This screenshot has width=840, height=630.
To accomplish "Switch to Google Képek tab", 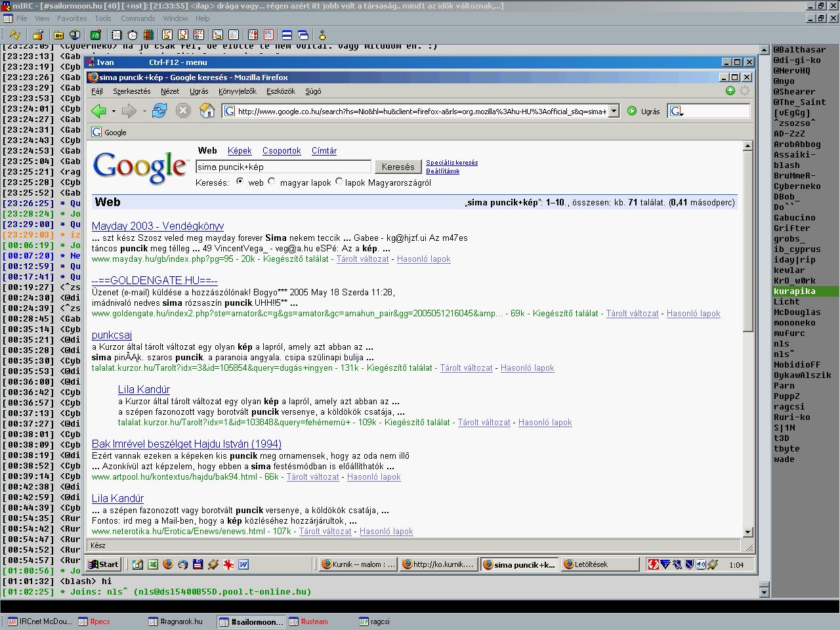I will click(240, 150).
